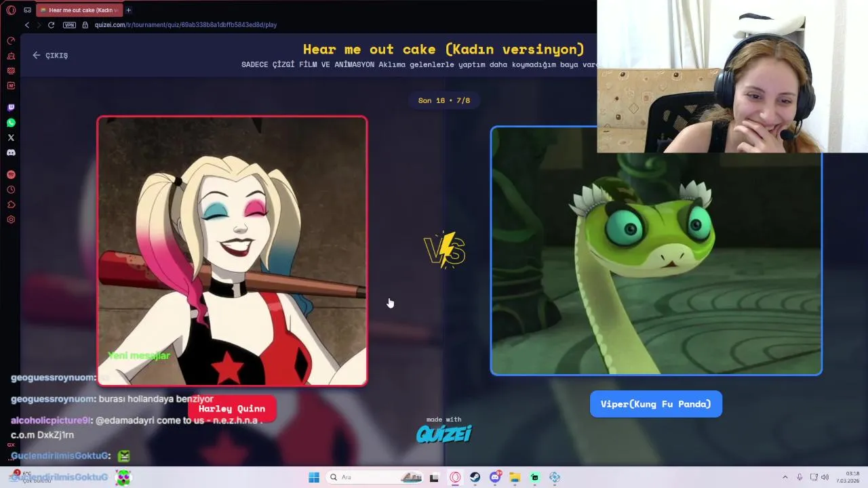The width and height of the screenshot is (868, 488).
Task: Click the ÇIKIŞ exit link
Action: point(50,56)
